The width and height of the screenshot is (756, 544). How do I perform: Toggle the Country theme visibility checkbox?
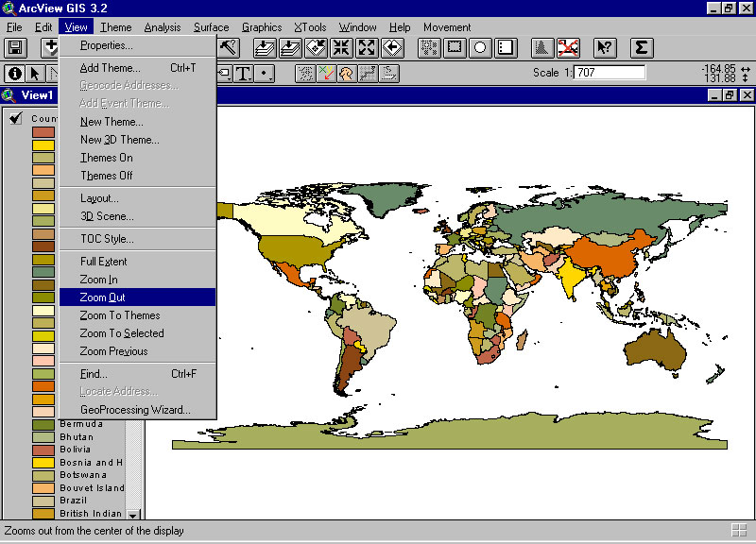click(16, 118)
